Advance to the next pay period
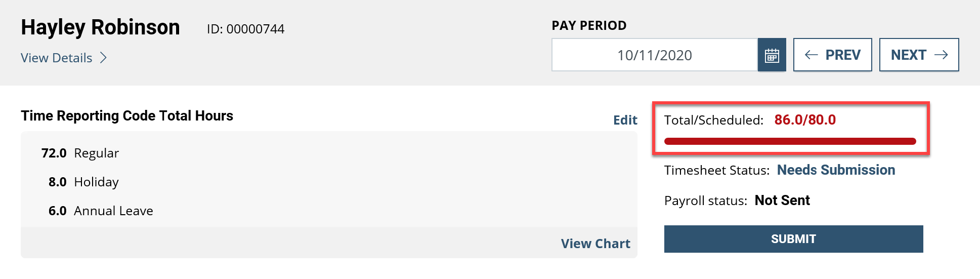 (919, 55)
